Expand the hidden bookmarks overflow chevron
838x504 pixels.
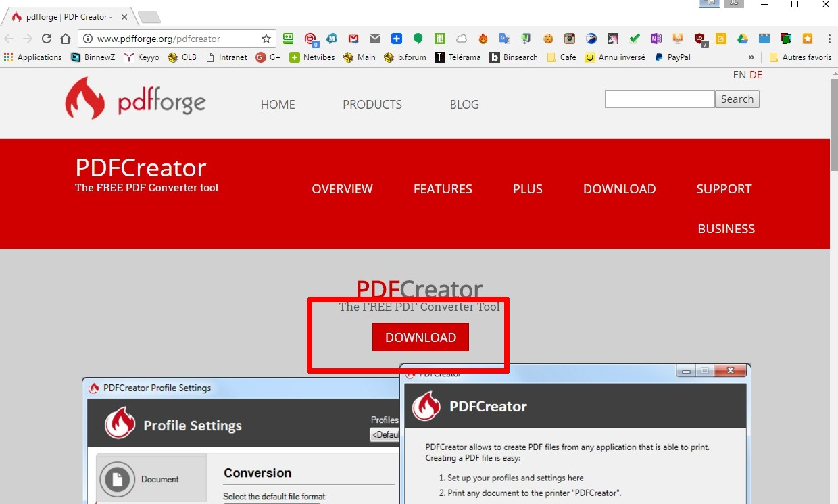coord(751,57)
